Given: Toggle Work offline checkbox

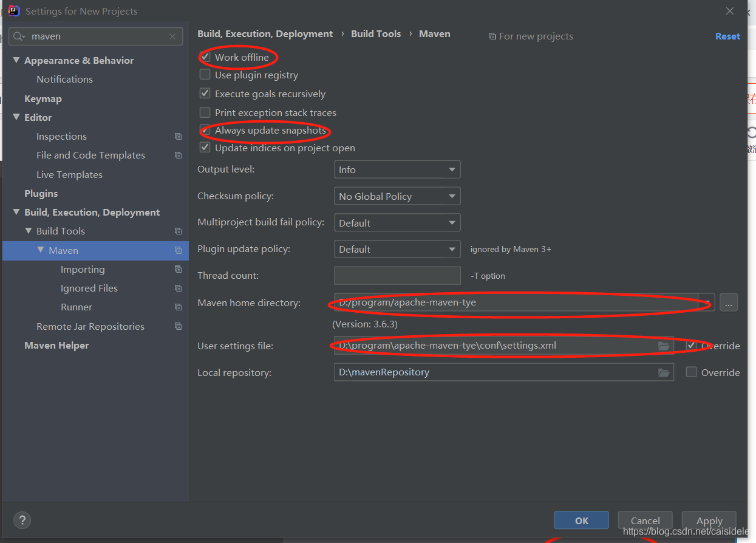Looking at the screenshot, I should (205, 57).
